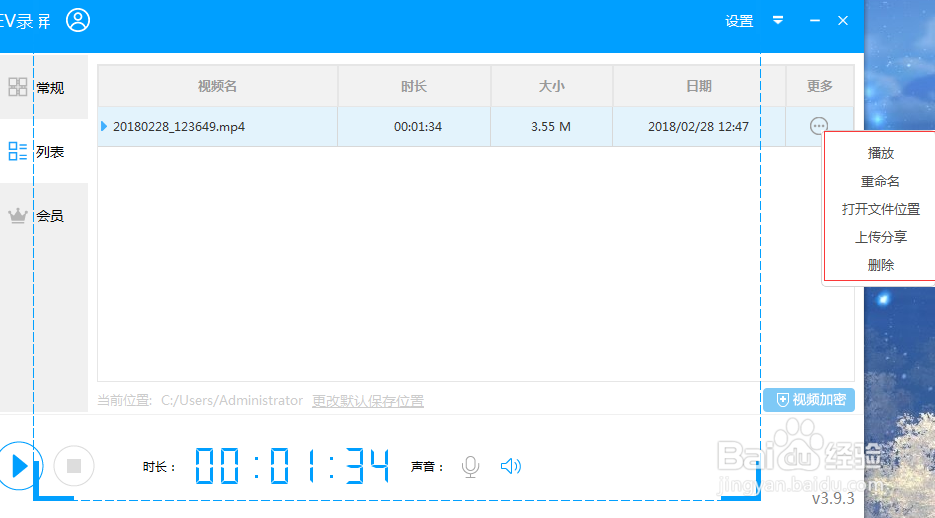Image resolution: width=935 pixels, height=518 pixels.
Task: Select the 20180228_123649.mp4 video row
Action: click(475, 126)
